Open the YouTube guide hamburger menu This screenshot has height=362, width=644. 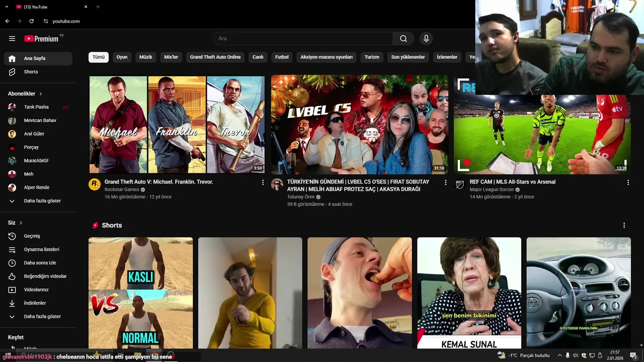[x=12, y=39]
